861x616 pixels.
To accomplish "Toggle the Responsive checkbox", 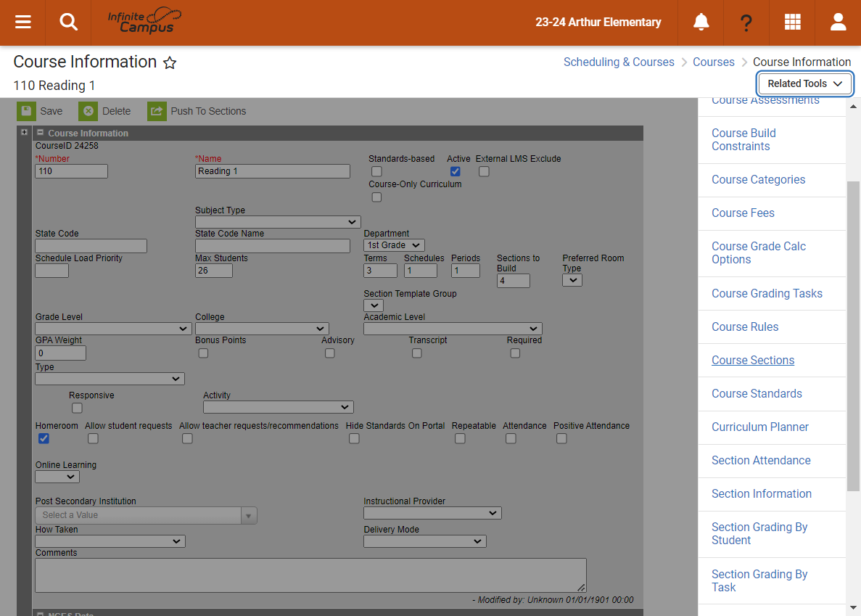I will [x=77, y=408].
